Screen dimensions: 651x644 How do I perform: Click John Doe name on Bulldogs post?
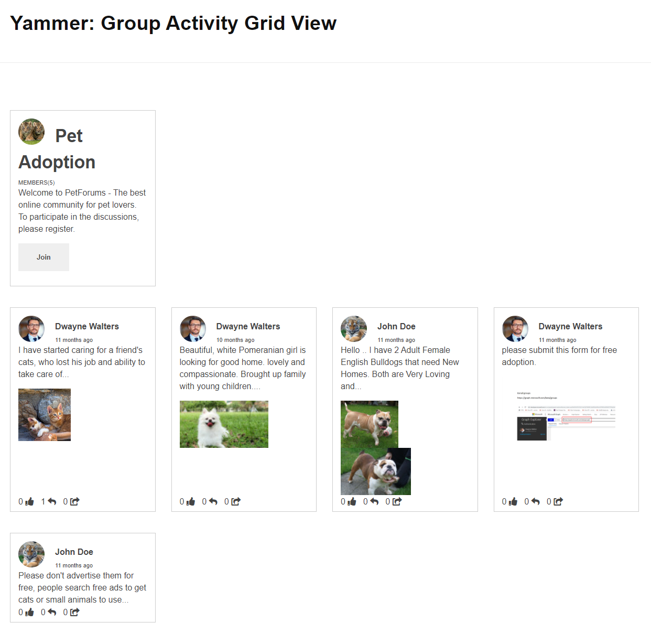[396, 326]
